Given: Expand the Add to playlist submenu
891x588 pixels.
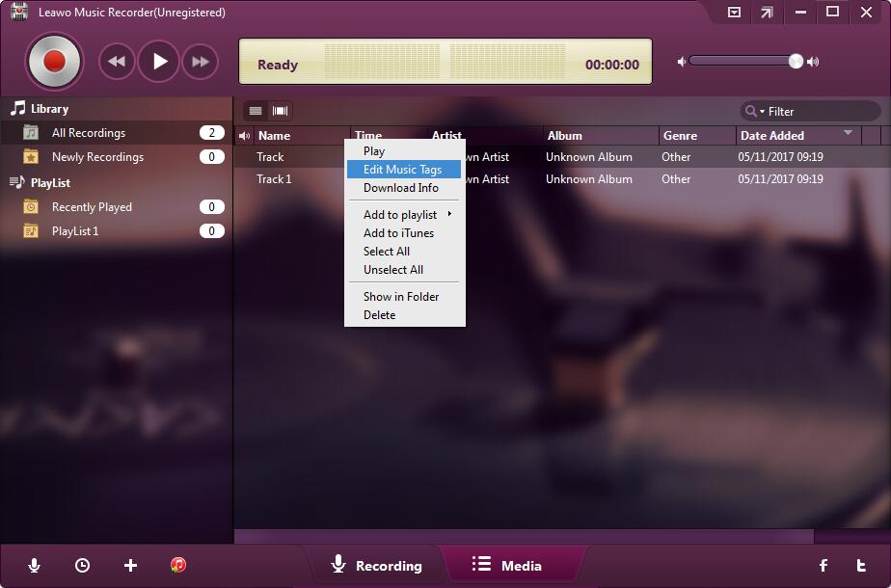Looking at the screenshot, I should click(x=404, y=215).
